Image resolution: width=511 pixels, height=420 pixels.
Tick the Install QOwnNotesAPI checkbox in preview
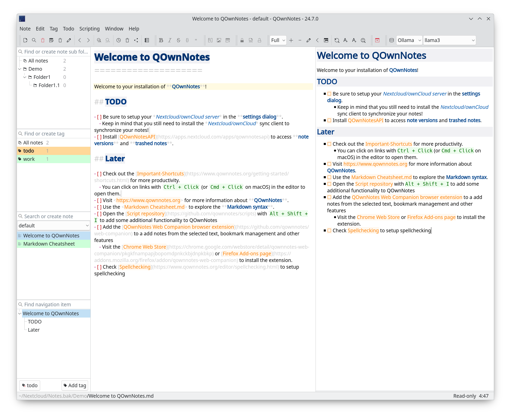click(329, 120)
